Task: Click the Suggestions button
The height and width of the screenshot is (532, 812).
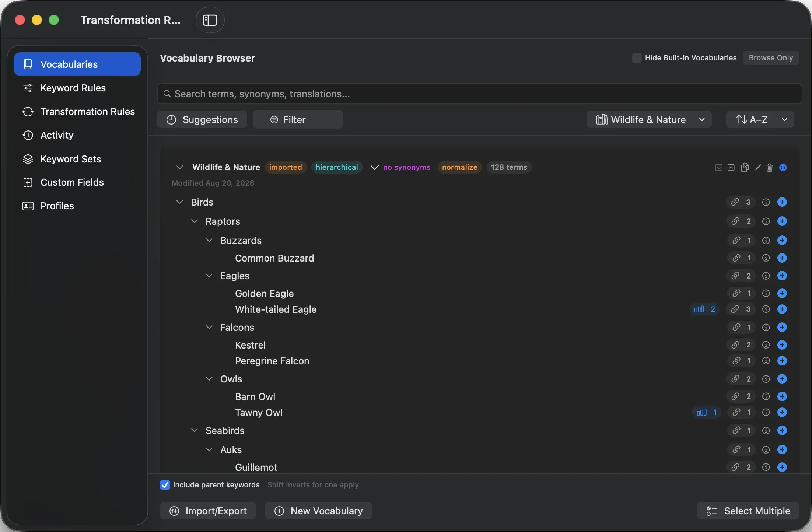Action: (x=202, y=119)
